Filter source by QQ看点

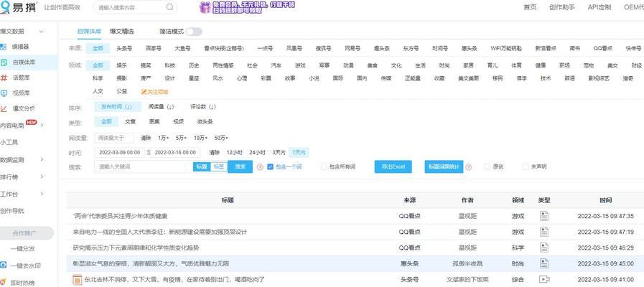tap(602, 49)
